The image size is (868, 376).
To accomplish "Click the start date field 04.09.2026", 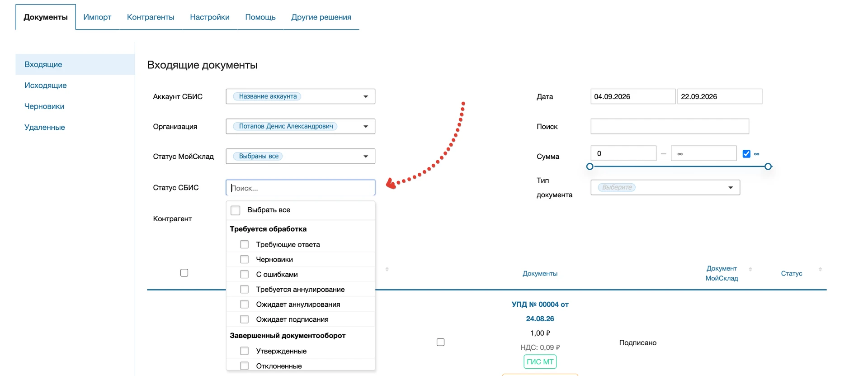I will (x=633, y=96).
